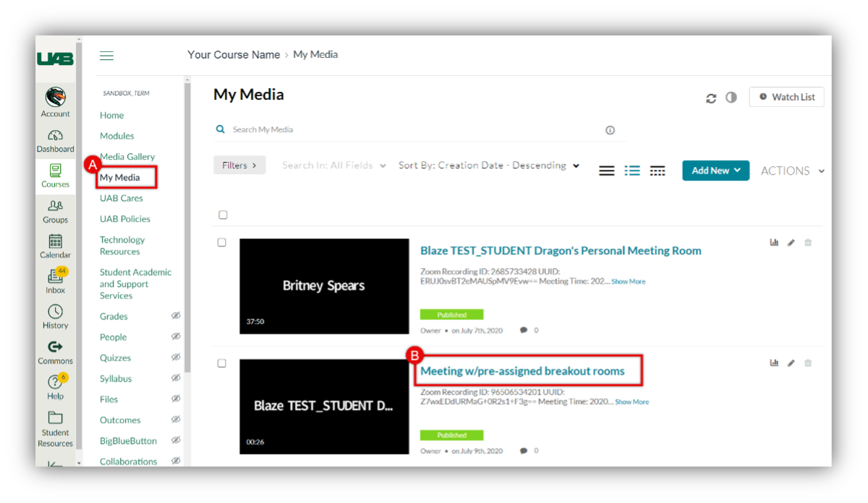Click the hidden-page eye icon next to Grades
868x503 pixels.
coord(175,316)
